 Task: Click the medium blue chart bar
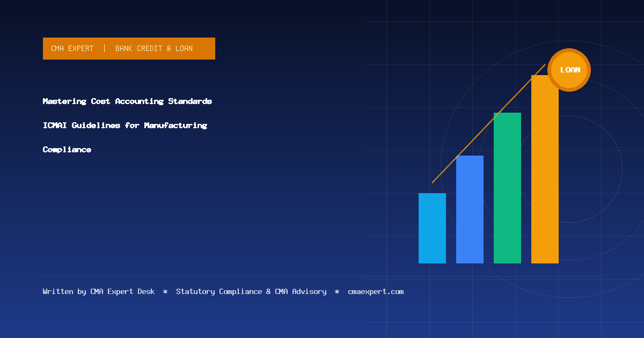(470, 209)
